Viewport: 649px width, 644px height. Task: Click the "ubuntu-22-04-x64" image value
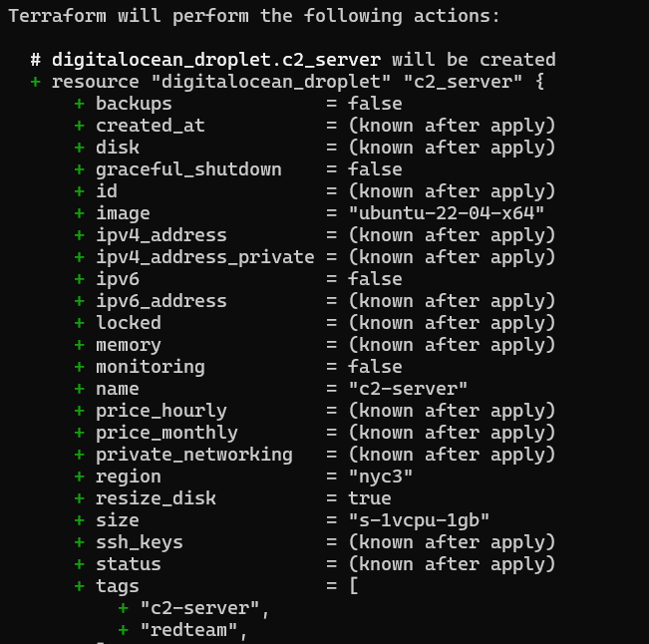pos(446,213)
